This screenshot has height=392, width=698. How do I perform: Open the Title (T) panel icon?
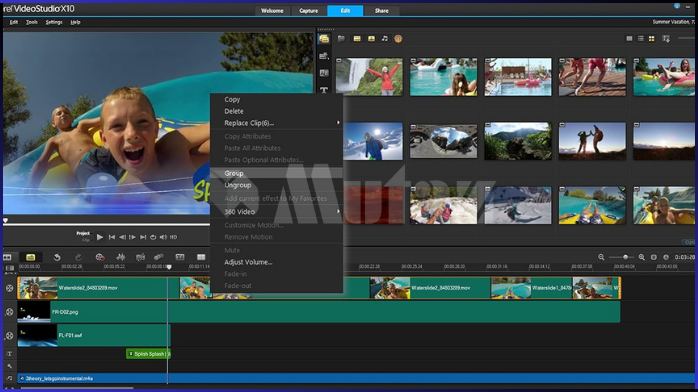324,90
